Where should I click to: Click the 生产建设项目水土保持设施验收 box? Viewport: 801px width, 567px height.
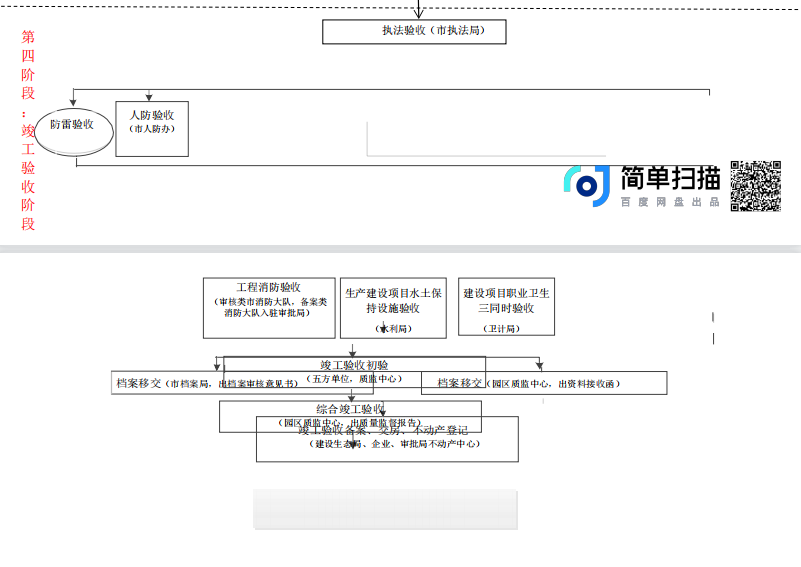(393, 308)
